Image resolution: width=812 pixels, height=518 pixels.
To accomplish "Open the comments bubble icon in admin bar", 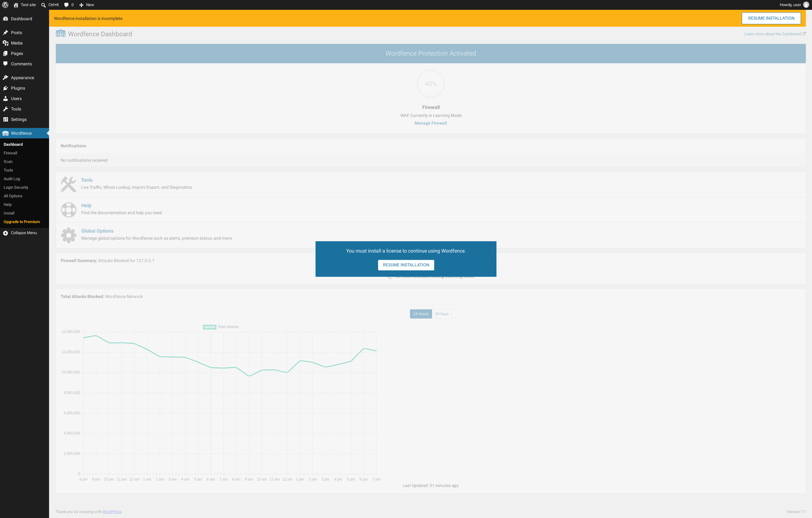I will [x=67, y=5].
